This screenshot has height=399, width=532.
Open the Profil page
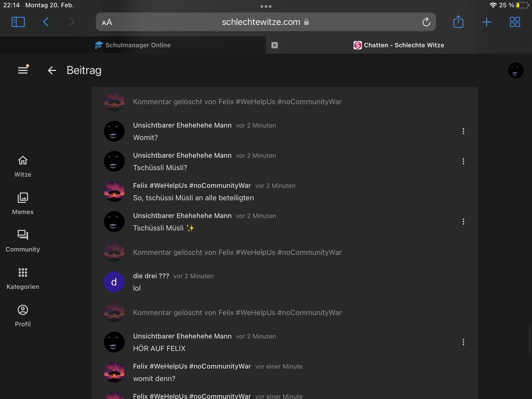coord(23,316)
